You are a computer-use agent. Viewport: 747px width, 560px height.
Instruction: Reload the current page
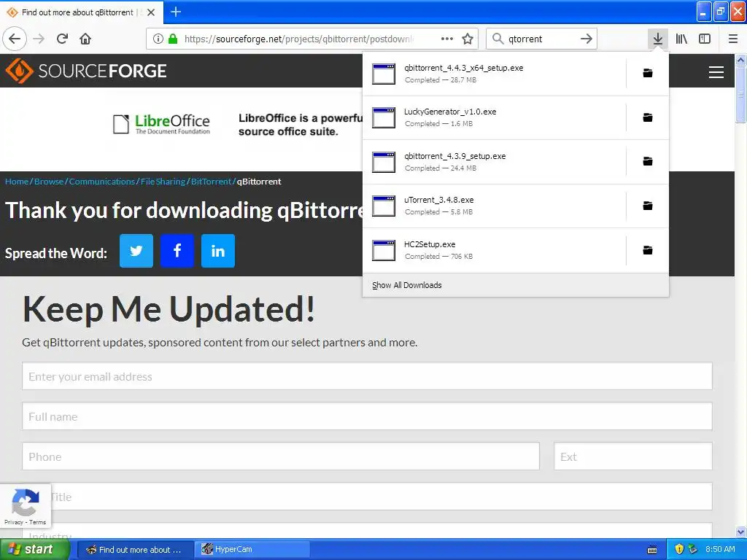[x=62, y=39]
